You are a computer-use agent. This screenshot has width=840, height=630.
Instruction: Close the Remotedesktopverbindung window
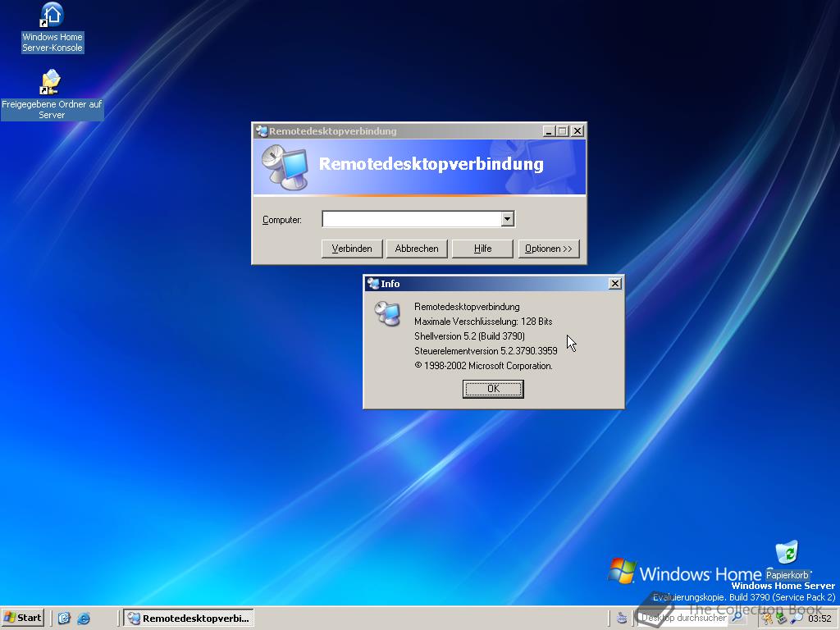[577, 130]
